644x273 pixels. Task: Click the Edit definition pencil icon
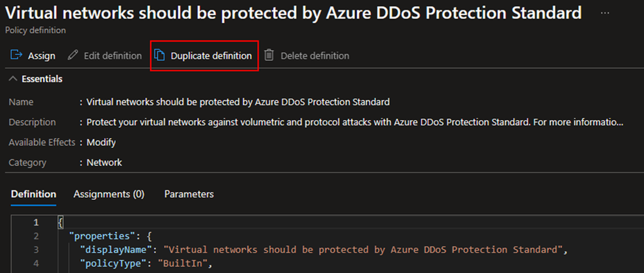coord(73,56)
